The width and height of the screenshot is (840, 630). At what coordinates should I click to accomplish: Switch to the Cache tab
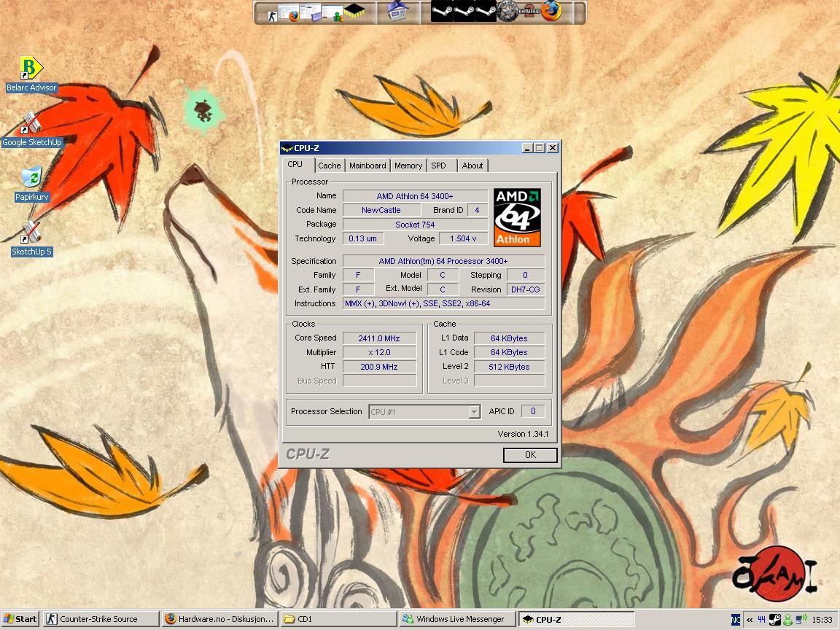[x=330, y=166]
